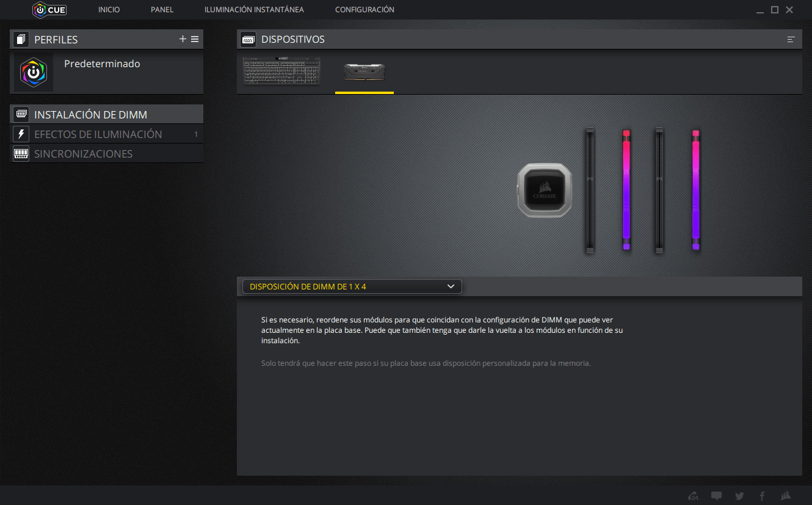
Task: Maximize the iCUE window
Action: tap(775, 10)
